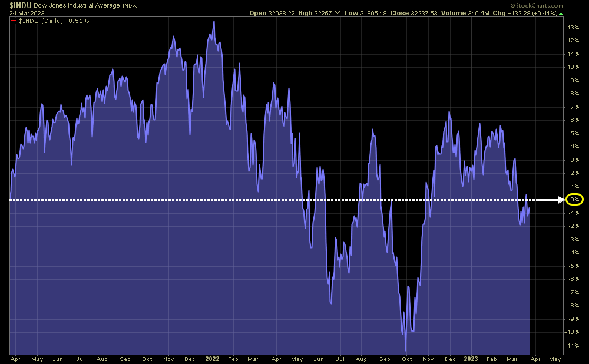Screen dimensions: 589x364
Task: Click the -1% y-axis label
Action: point(574,213)
